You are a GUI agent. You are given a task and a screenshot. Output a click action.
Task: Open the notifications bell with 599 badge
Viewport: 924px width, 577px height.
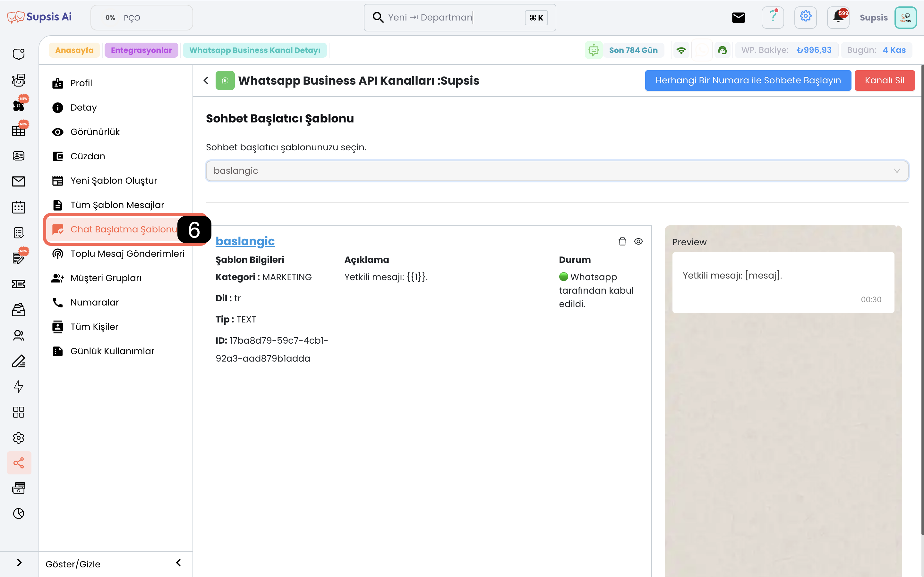pos(838,17)
